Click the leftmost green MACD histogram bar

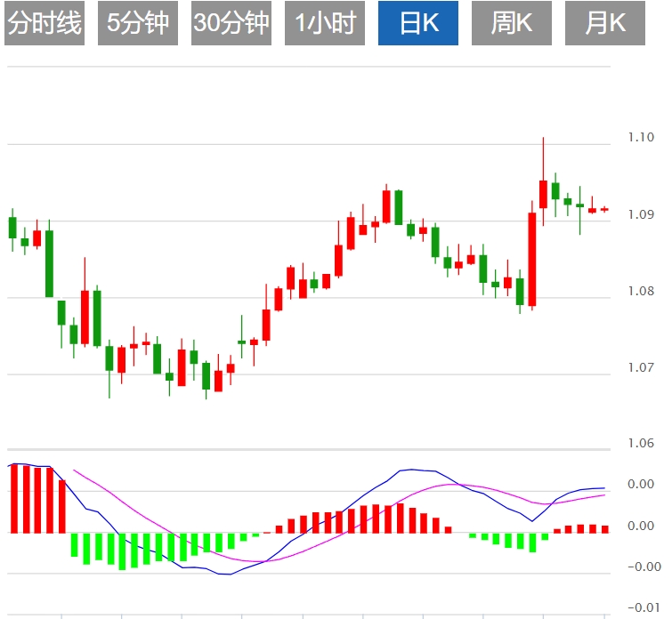click(x=75, y=544)
